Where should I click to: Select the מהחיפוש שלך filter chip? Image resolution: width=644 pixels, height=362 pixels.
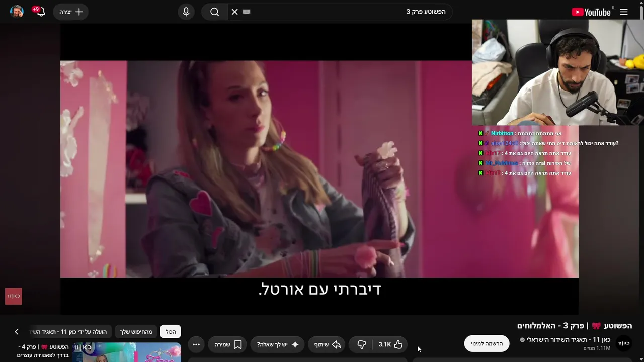coord(136,332)
